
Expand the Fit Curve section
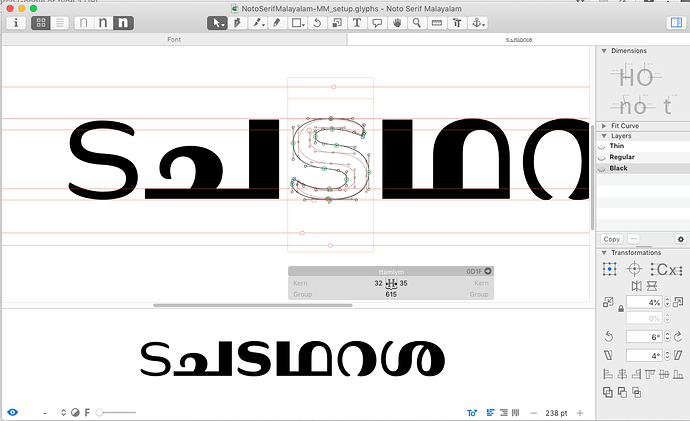pos(604,126)
